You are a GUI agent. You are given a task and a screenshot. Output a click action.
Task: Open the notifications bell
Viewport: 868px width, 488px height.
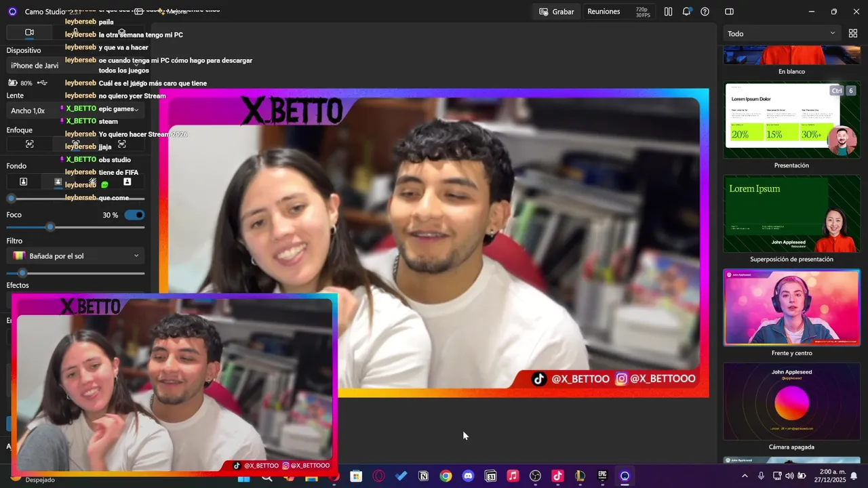click(687, 12)
